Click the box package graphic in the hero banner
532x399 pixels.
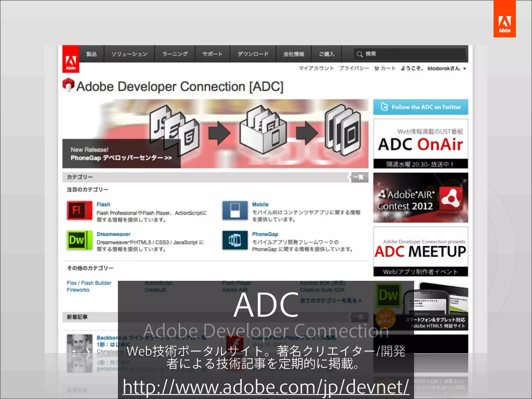263,129
